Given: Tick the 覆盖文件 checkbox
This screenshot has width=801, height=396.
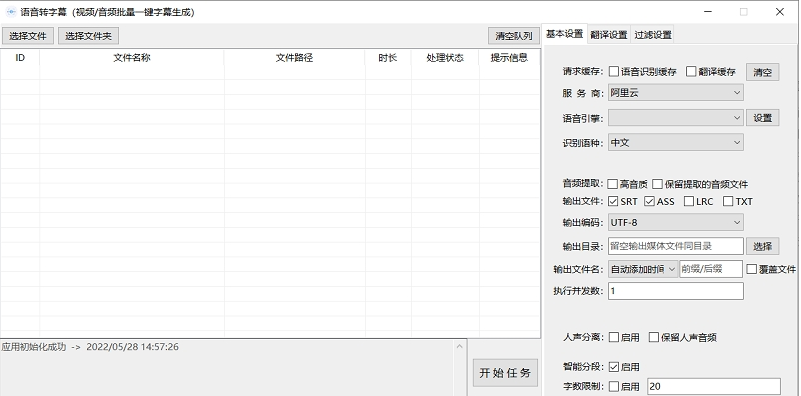Looking at the screenshot, I should pos(751,269).
